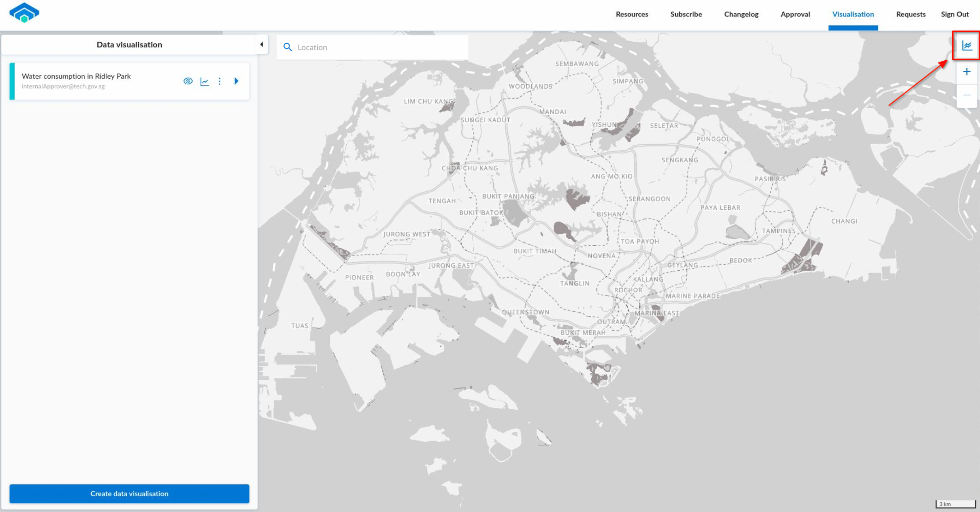This screenshot has width=980, height=512.
Task: Click internalApprover@tech.gov.sg email text
Action: pos(63,86)
